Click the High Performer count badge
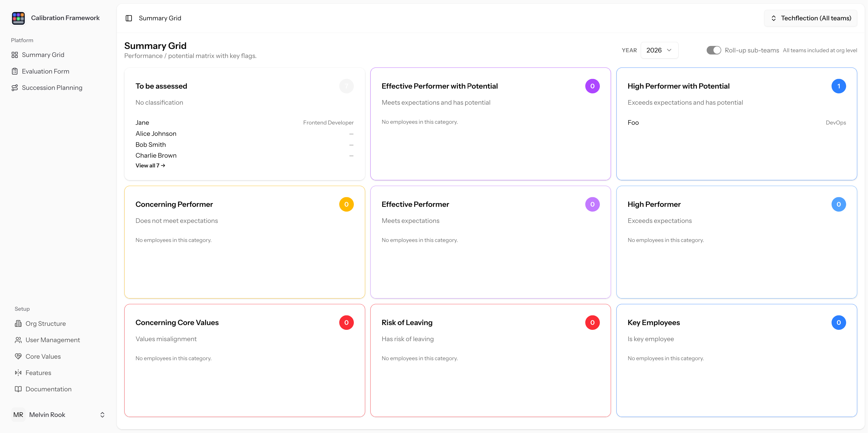Screen dimensions: 868x433 point(839,205)
